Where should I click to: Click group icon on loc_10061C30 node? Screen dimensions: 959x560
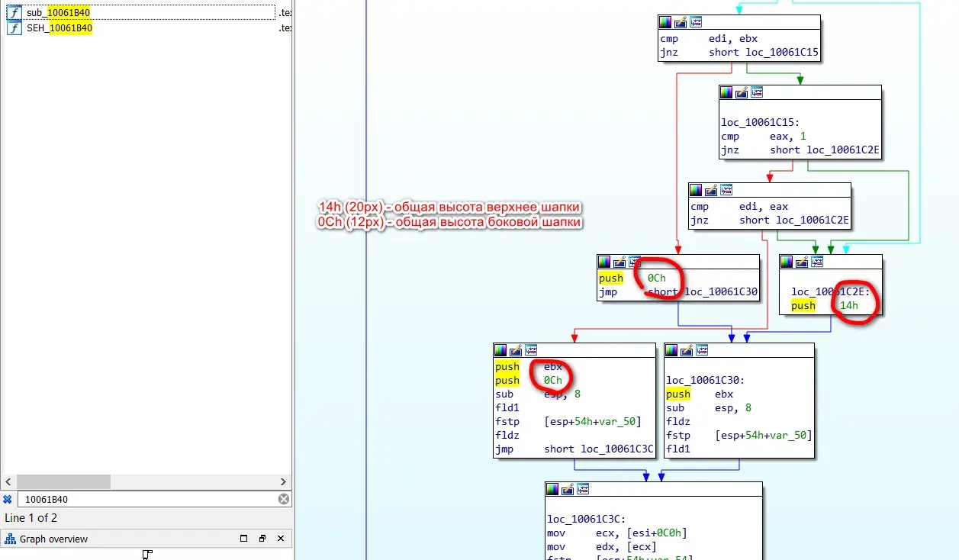pyautogui.click(x=702, y=350)
